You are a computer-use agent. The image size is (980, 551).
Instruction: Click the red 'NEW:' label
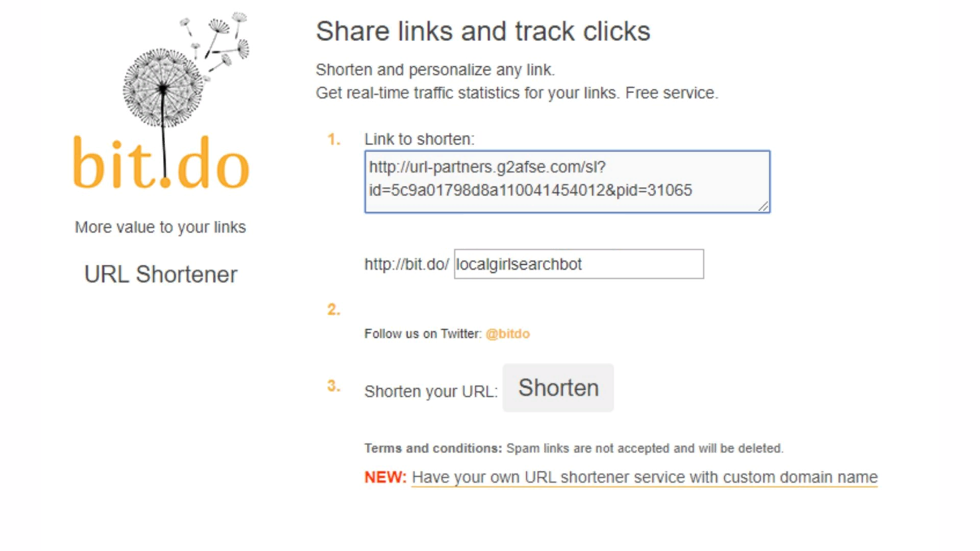click(385, 478)
